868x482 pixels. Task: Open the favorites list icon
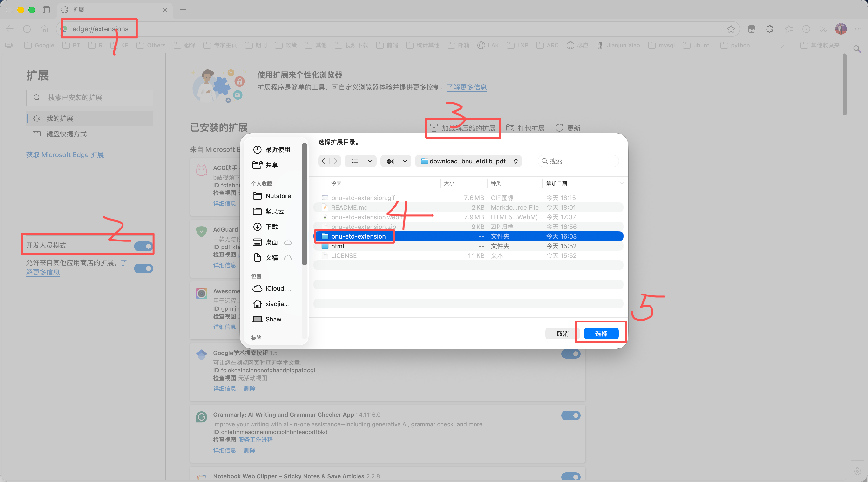(789, 29)
